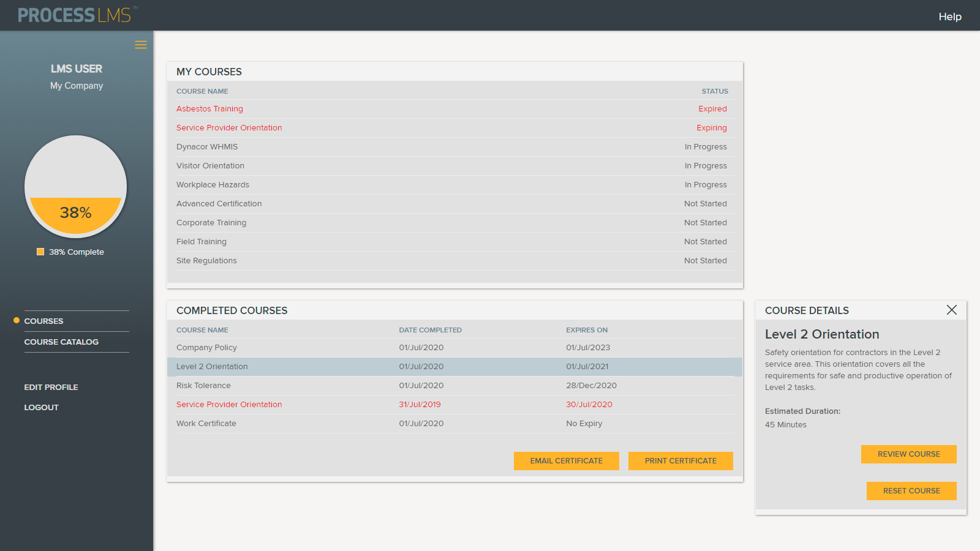The image size is (980, 551).
Task: Click the 38% progress circle chart
Action: click(x=76, y=186)
